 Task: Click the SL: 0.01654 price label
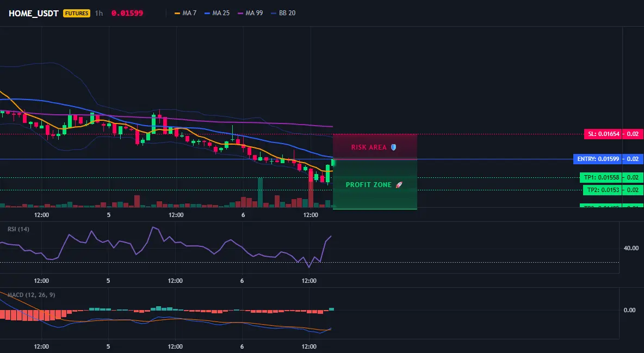(603, 134)
